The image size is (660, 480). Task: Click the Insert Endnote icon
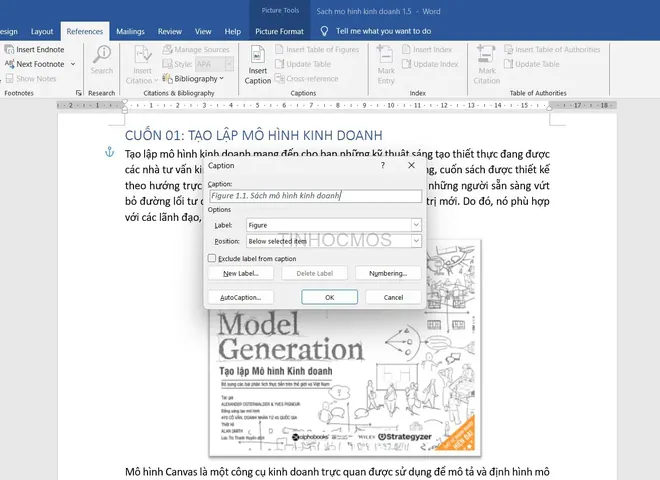click(x=9, y=50)
